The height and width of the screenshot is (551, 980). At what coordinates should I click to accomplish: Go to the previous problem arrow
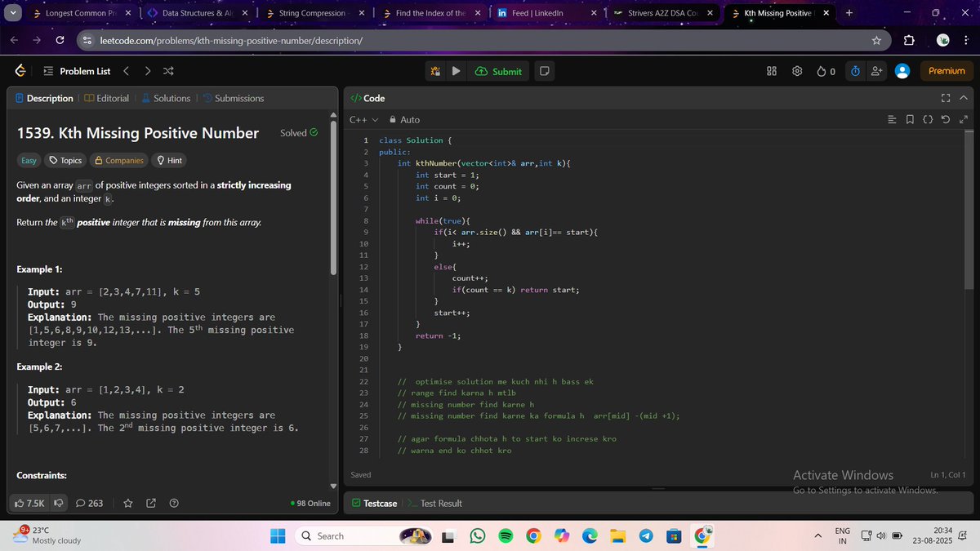(127, 71)
